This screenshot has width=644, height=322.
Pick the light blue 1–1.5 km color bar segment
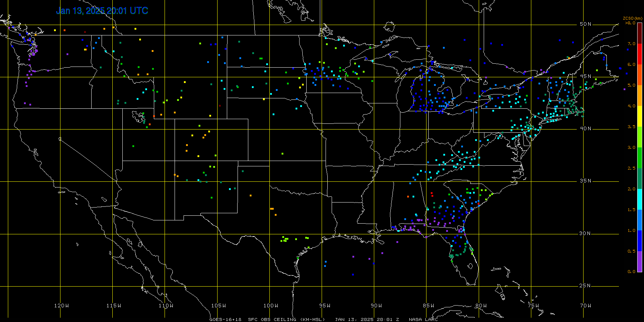pyautogui.click(x=640, y=220)
